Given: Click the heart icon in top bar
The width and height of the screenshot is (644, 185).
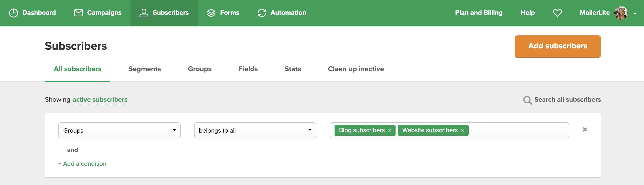Looking at the screenshot, I should (557, 13).
